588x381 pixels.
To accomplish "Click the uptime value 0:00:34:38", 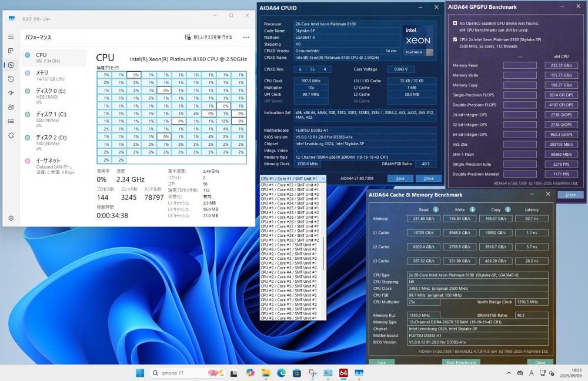I will [112, 216].
